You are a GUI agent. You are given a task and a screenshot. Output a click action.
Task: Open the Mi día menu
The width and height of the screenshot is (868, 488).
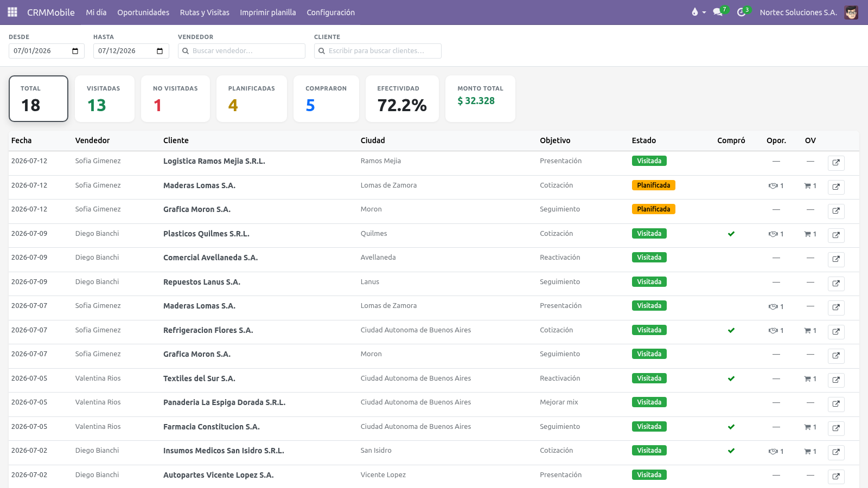click(x=96, y=12)
